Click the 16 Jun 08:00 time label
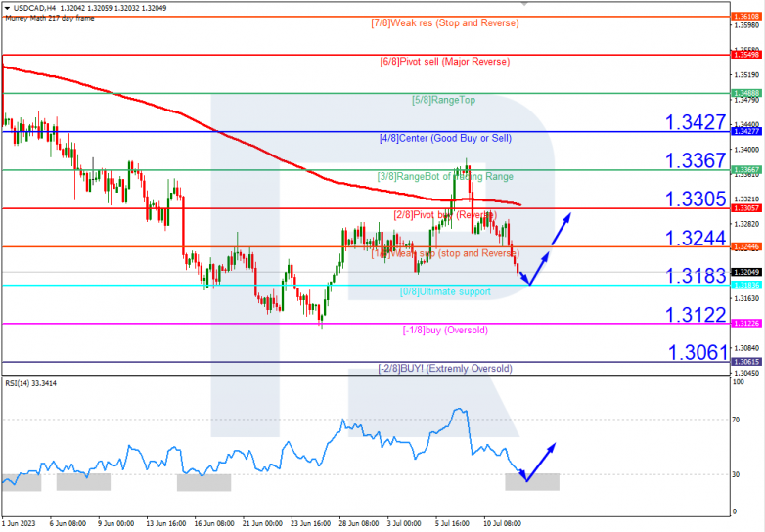Viewport: 765px width, 532px height. point(214,524)
